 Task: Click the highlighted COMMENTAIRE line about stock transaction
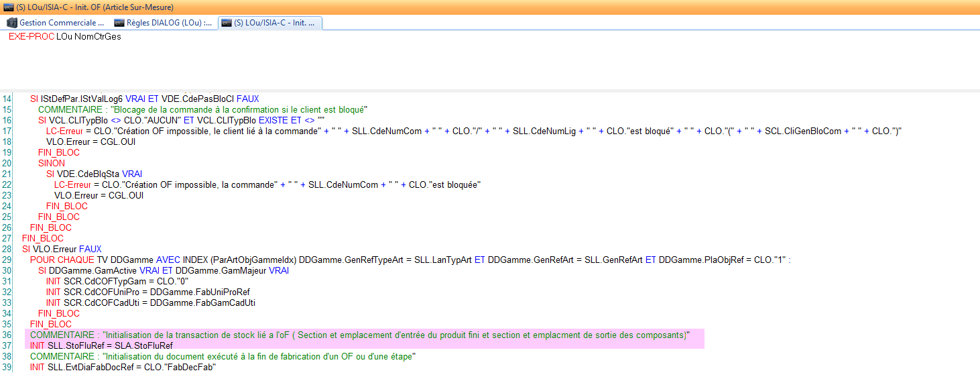point(359,335)
